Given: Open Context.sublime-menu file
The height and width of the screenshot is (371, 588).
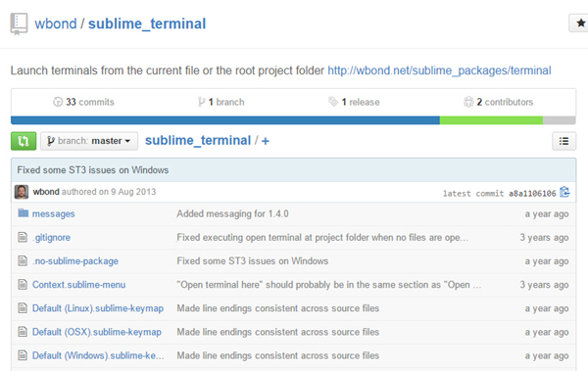Looking at the screenshot, I should 78,285.
